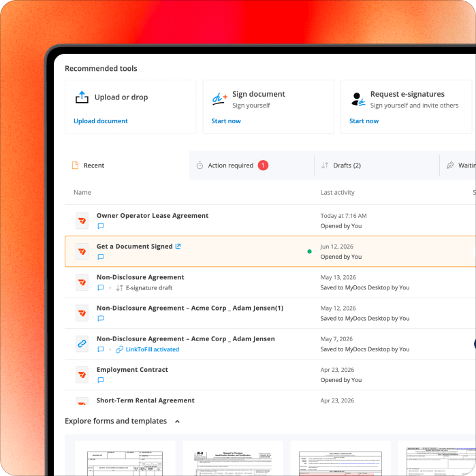The width and height of the screenshot is (476, 476).
Task: Click the link icon for the LinkToFill agreement row
Action: [82, 344]
